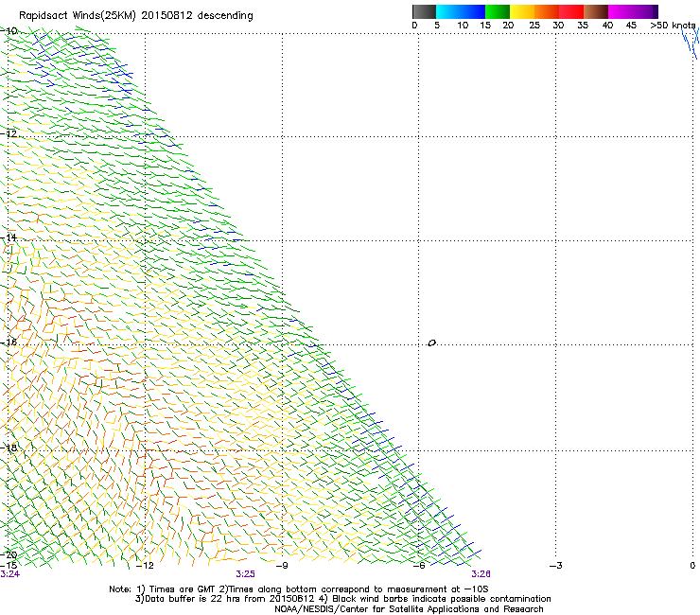Click the '-14' latitude label on the left axis
700x615 pixels.
(x=9, y=237)
